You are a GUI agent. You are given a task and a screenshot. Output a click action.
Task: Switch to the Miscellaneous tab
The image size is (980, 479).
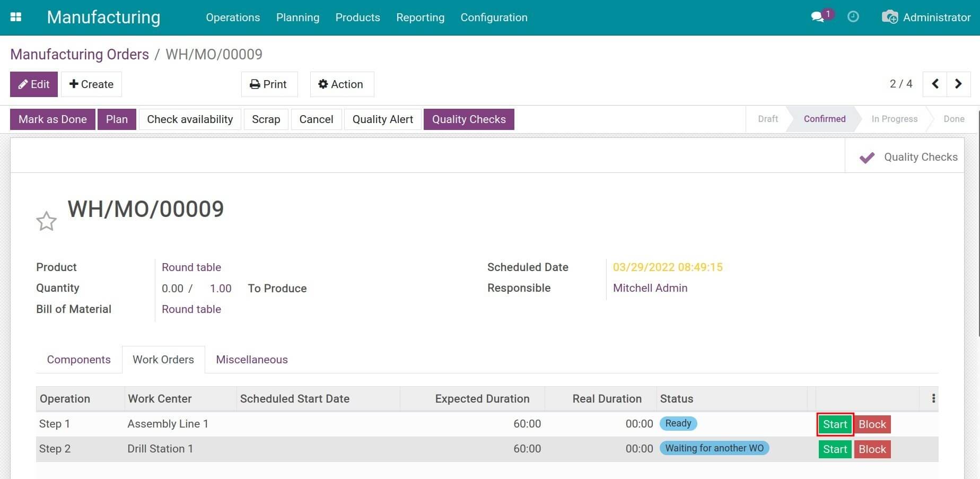[251, 360]
